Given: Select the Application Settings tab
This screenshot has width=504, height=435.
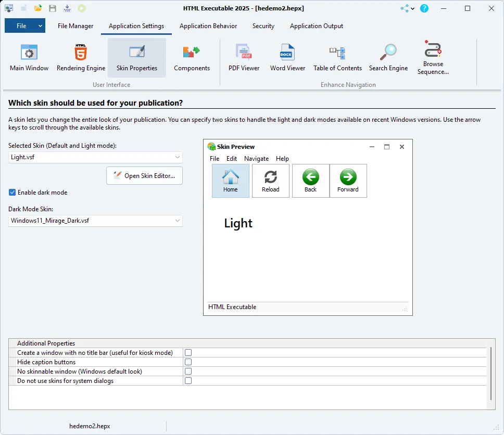Looking at the screenshot, I should (136, 26).
